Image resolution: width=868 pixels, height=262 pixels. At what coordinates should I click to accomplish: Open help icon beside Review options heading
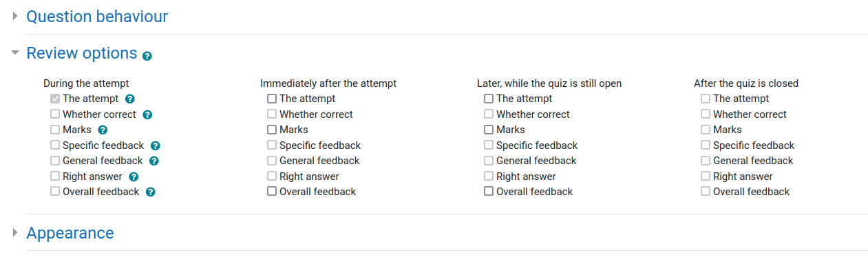147,56
